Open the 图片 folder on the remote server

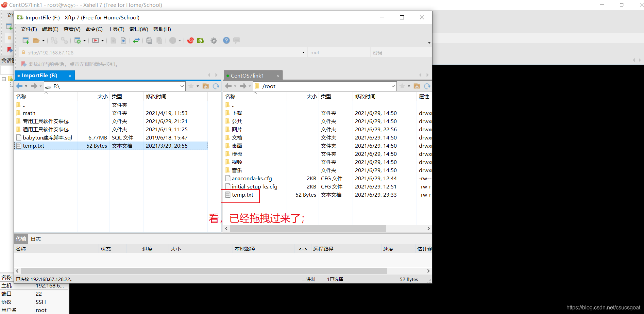[x=237, y=129]
